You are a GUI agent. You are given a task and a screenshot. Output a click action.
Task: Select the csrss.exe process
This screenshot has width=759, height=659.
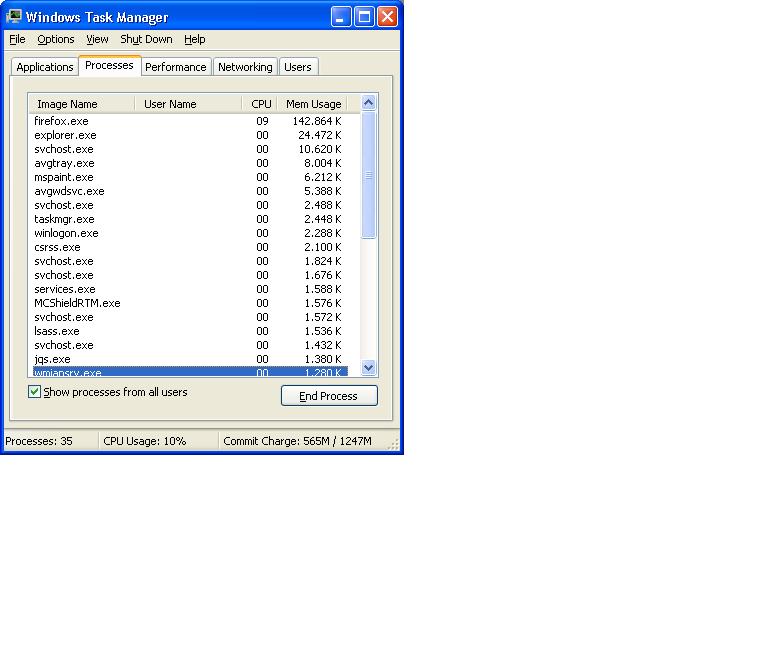[190, 247]
